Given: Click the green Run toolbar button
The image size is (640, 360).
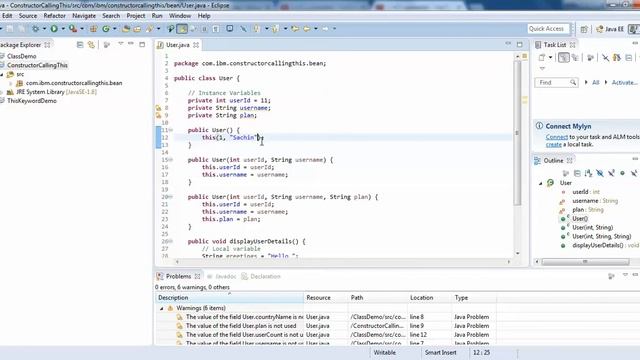Looking at the screenshot, I should click(x=54, y=29).
